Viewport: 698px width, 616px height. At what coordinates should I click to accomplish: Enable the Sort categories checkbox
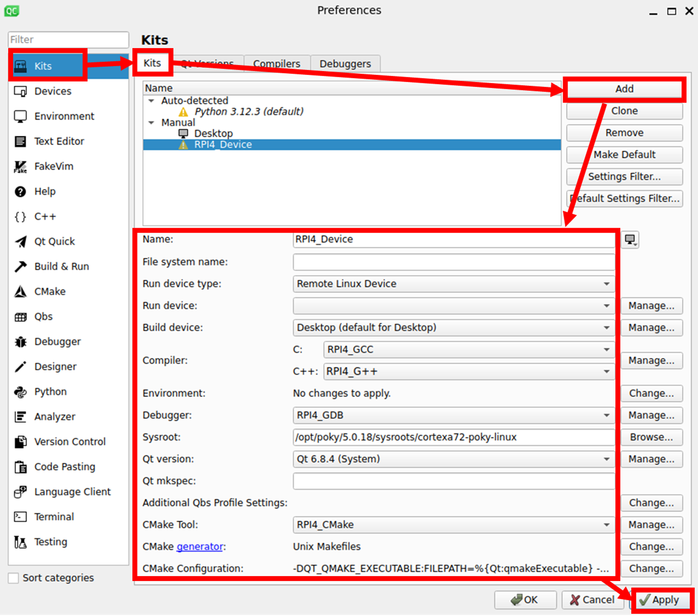pyautogui.click(x=14, y=578)
